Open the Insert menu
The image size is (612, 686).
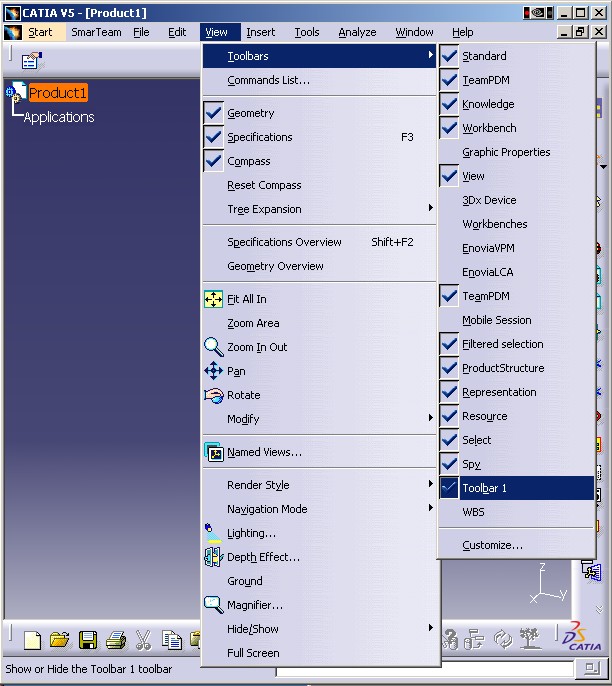(x=261, y=32)
